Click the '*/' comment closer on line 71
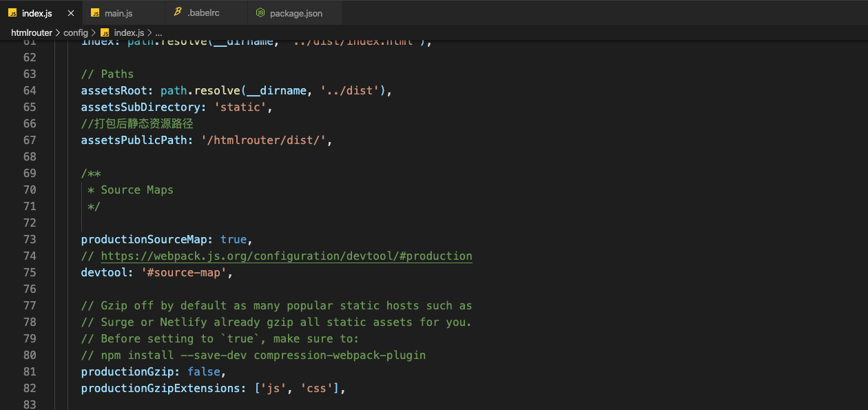This screenshot has height=410, width=868. point(94,206)
